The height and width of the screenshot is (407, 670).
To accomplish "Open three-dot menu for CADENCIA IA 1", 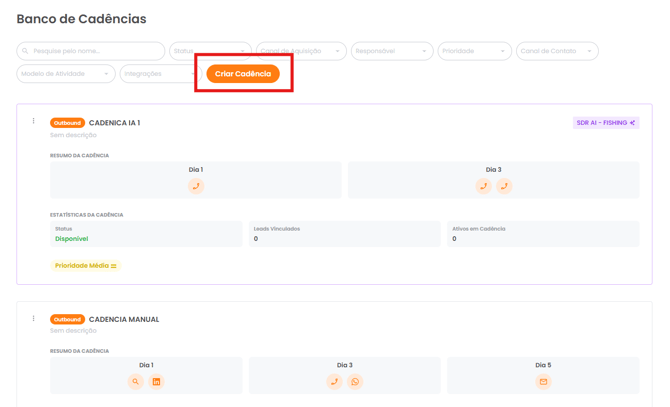I will (33, 122).
